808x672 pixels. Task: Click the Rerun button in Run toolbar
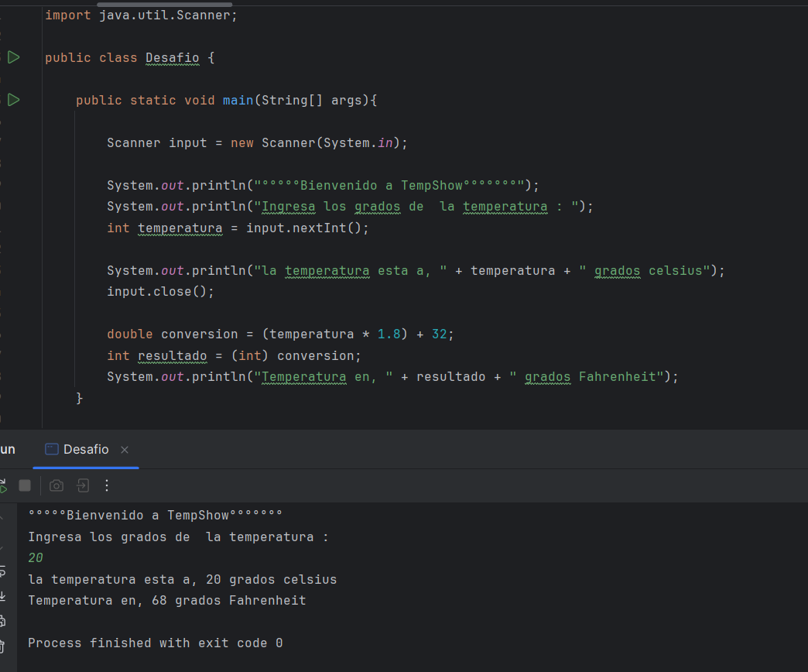(x=3, y=485)
